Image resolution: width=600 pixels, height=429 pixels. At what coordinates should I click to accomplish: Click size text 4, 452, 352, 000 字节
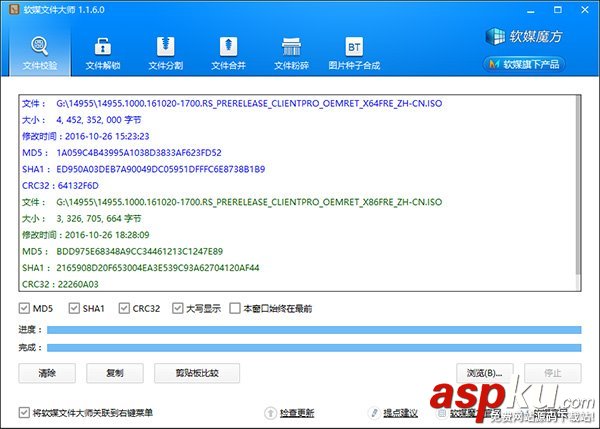coord(99,120)
